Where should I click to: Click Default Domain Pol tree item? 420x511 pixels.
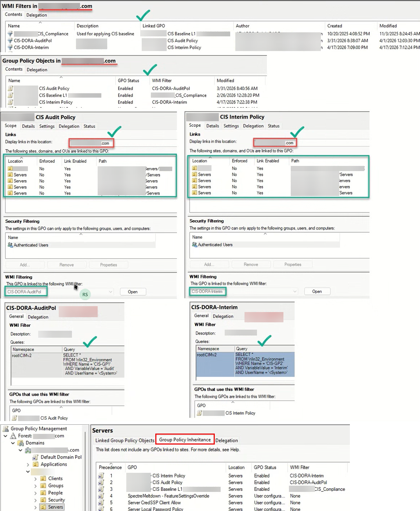coord(61,457)
